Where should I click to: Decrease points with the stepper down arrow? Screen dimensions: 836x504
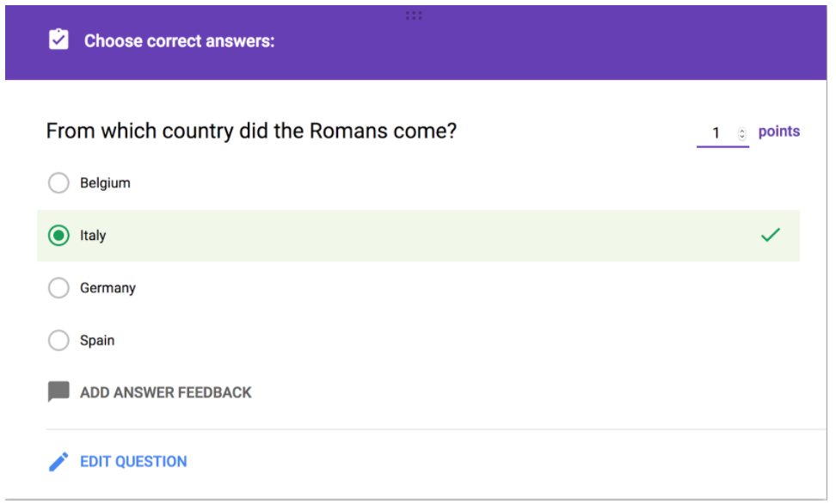click(x=742, y=137)
